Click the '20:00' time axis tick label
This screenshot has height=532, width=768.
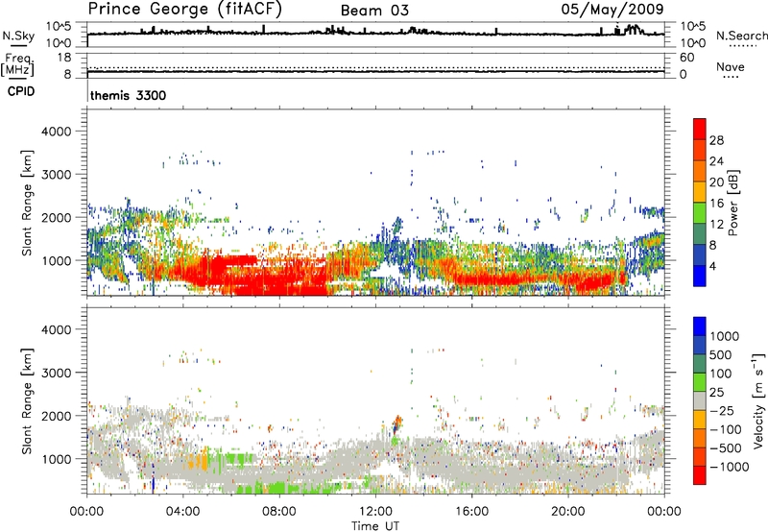(567, 512)
